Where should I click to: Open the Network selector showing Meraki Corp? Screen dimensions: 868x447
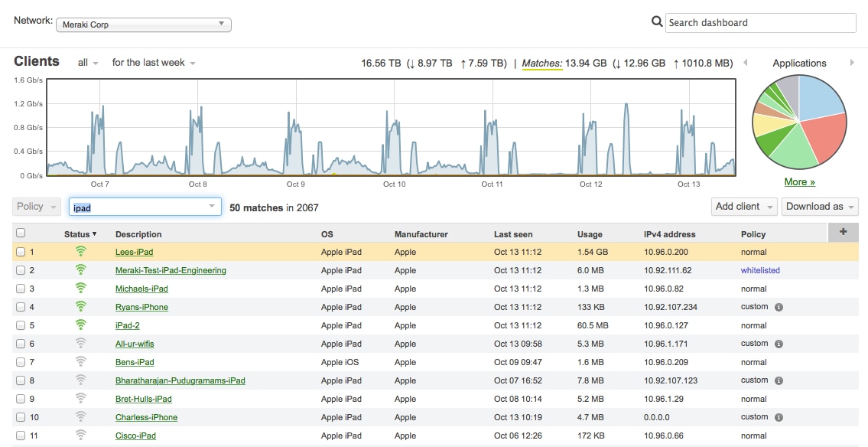pos(143,24)
